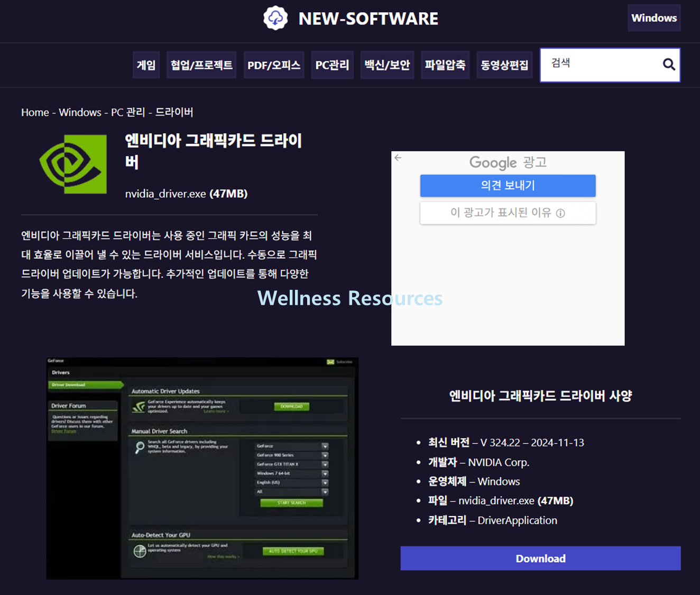700x595 pixels.
Task: Click the 엔비디아 그래픽카드 드라이버 title heading
Action: pos(214,151)
